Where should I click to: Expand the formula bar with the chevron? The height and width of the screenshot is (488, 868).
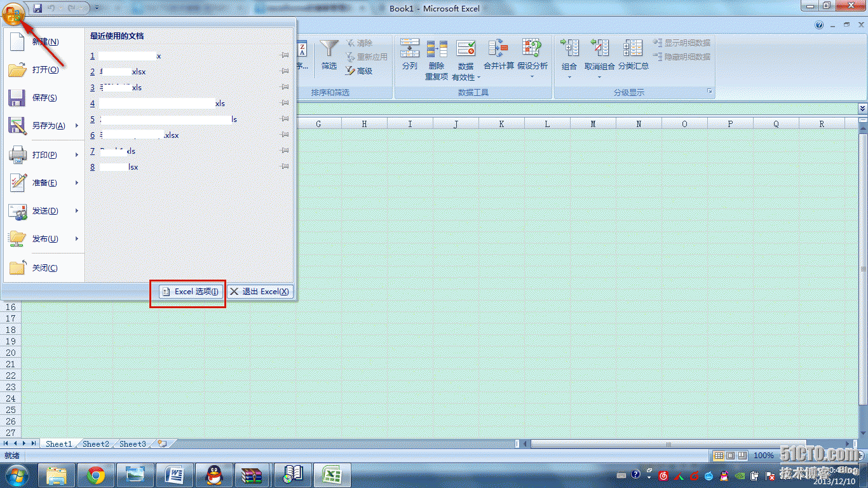pos(862,109)
